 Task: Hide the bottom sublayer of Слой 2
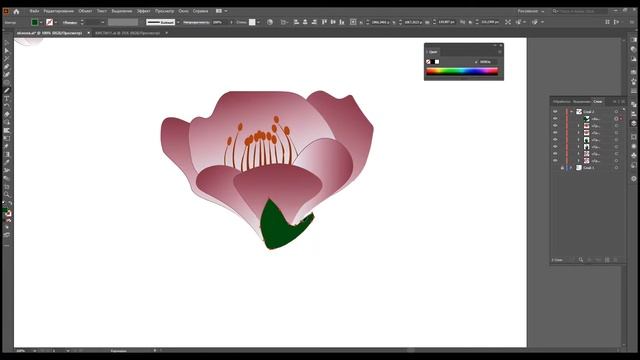555,161
